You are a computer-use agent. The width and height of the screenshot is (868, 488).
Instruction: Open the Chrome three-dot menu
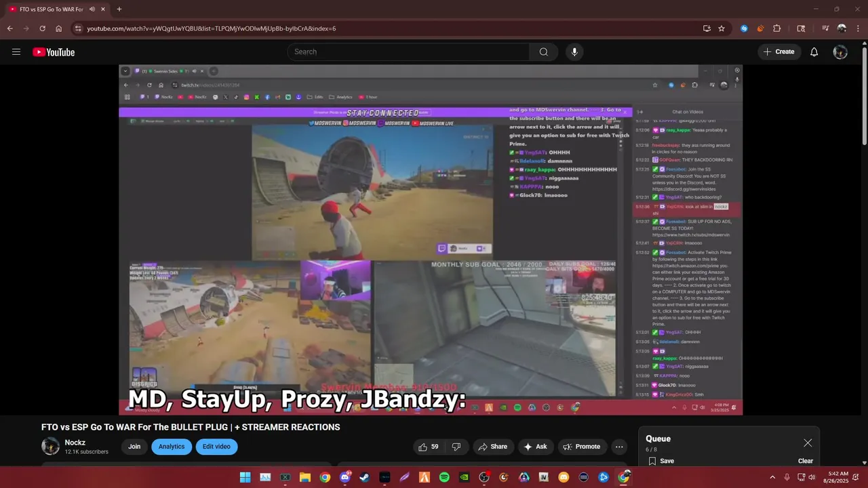[x=857, y=28]
